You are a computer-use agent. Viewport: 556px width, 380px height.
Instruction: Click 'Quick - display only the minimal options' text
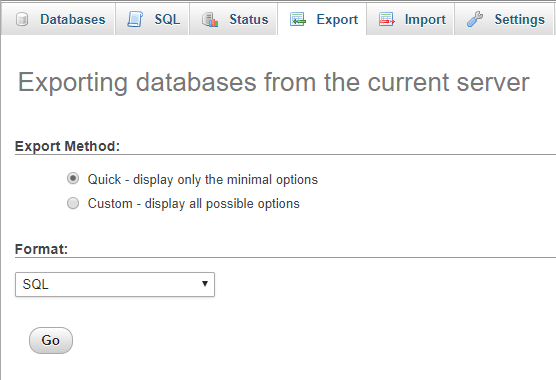(x=202, y=179)
